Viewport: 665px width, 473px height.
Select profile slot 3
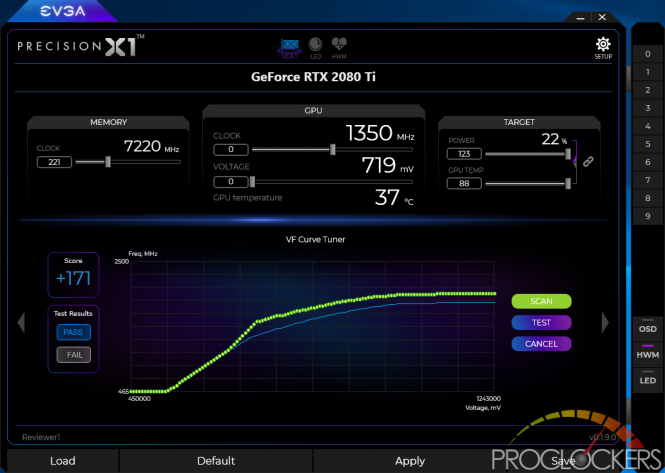click(648, 108)
